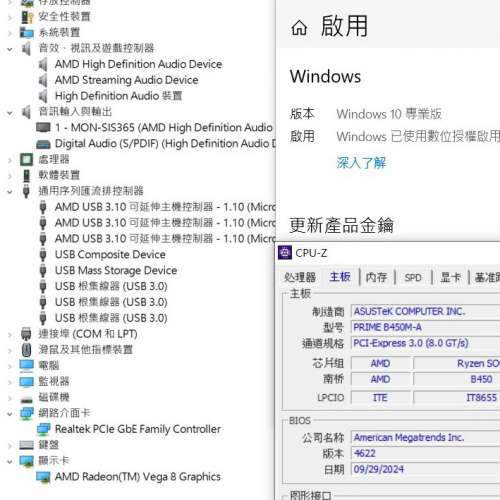Collapse the 音訊輸入與輸出 category

coord(10,113)
